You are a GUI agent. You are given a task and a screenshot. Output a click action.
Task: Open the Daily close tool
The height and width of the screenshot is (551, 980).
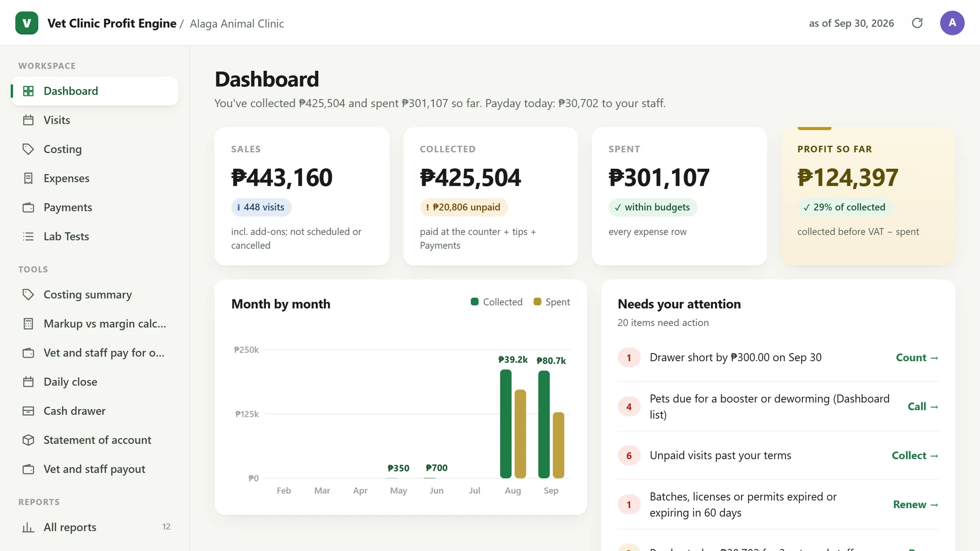(x=94, y=382)
